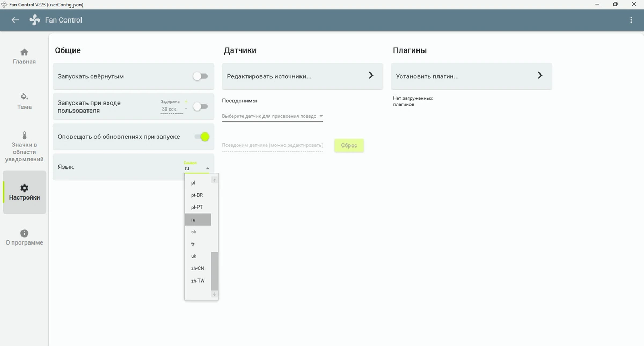Click language list scroll up arrow

point(215,180)
